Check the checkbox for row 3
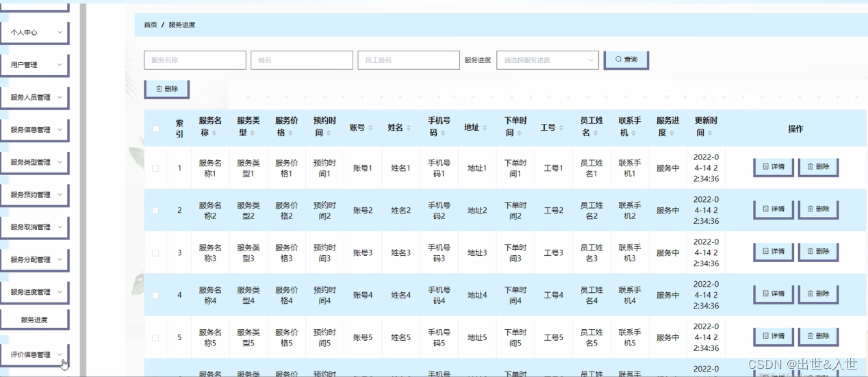Image resolution: width=868 pixels, height=377 pixels. 155,253
